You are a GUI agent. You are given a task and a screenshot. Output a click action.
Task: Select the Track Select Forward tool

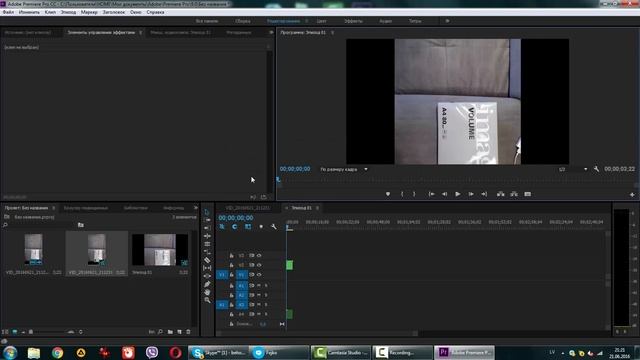pyautogui.click(x=207, y=220)
